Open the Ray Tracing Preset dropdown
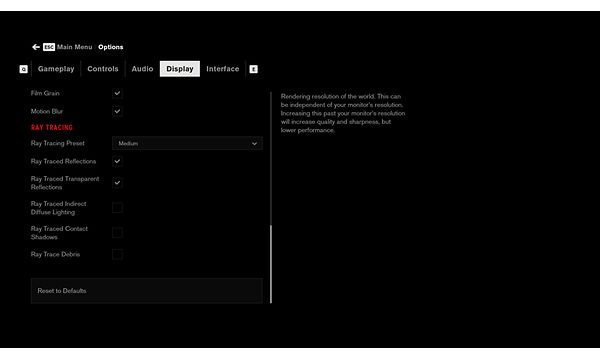The height and width of the screenshot is (360, 600). coord(188,143)
